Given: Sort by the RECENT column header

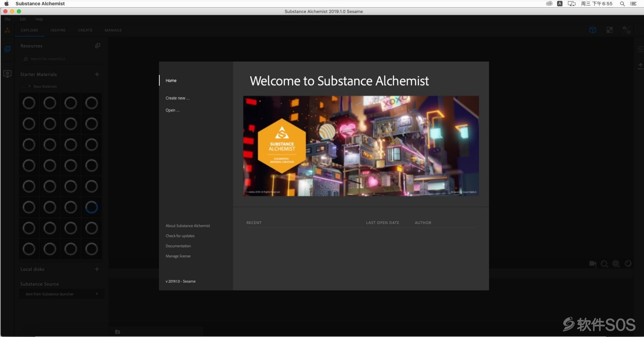Looking at the screenshot, I should (x=254, y=222).
